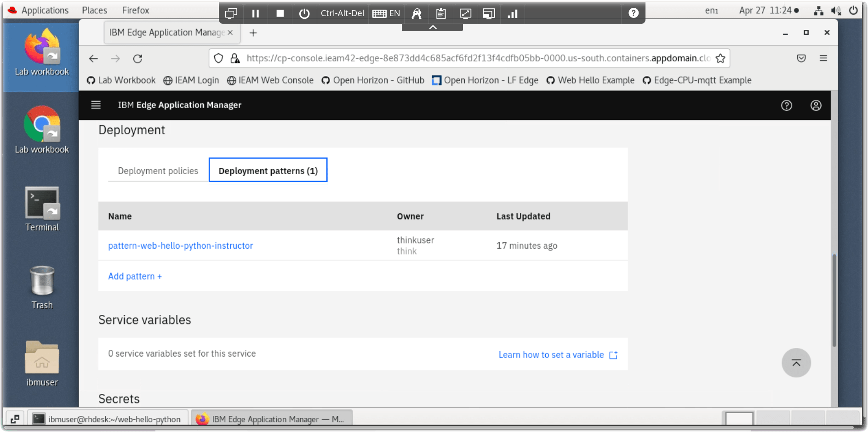Open the Terminal desktop shortcut

click(x=42, y=209)
